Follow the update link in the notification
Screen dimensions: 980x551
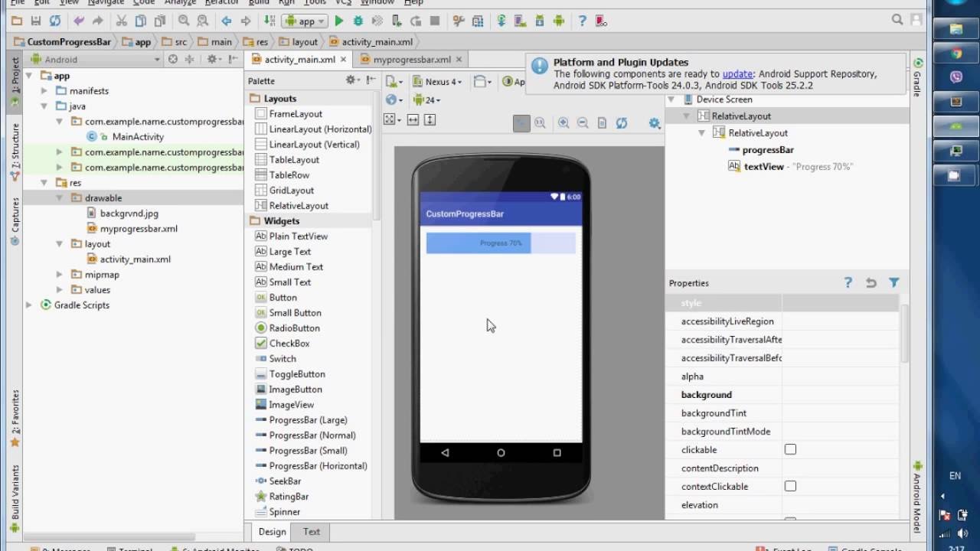tap(737, 74)
